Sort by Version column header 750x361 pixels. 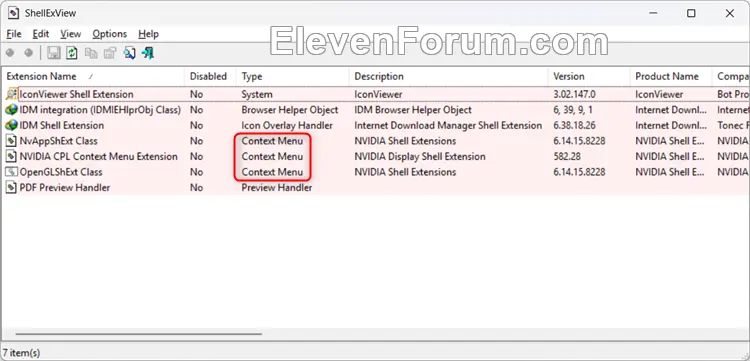click(x=589, y=77)
